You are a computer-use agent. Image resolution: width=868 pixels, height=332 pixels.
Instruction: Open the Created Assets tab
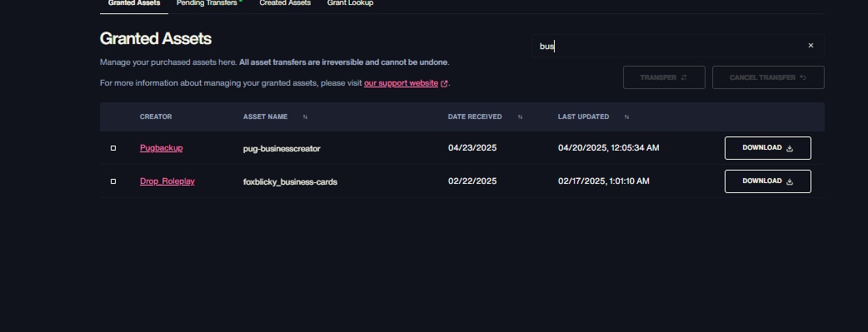click(285, 3)
